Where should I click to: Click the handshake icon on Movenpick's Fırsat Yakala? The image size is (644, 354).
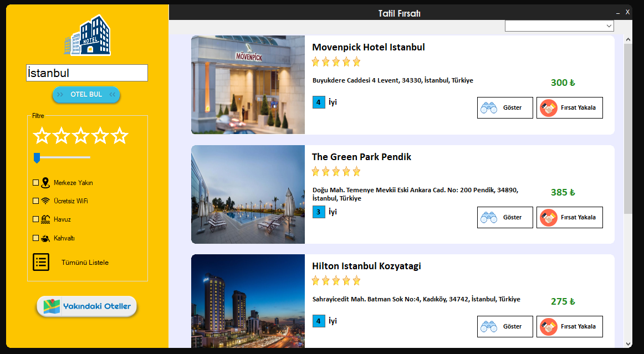click(x=549, y=107)
